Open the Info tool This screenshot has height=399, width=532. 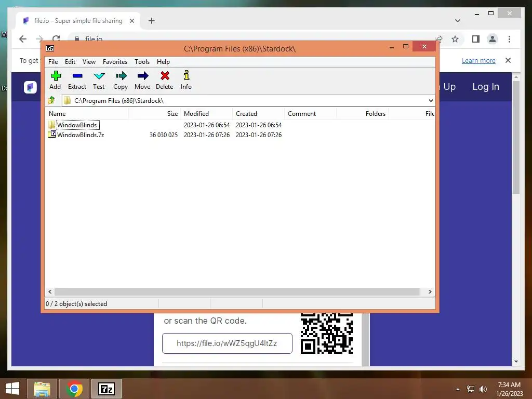[x=186, y=80]
